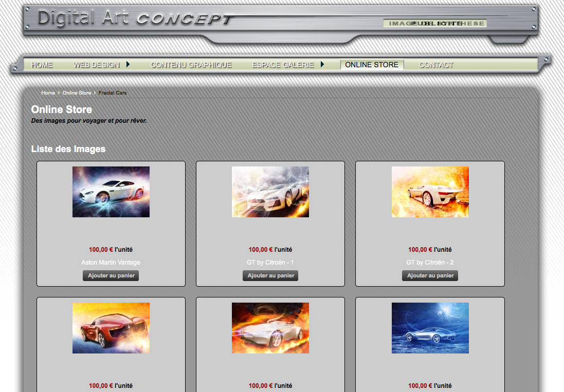The height and width of the screenshot is (392, 564).
Task: Click the tagline Des images pour voyager
Action: (89, 121)
